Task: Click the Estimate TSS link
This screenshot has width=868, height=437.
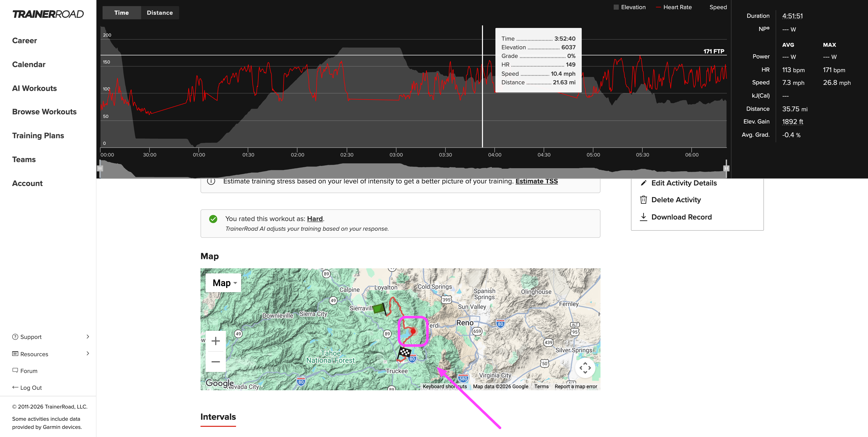Action: (x=537, y=181)
